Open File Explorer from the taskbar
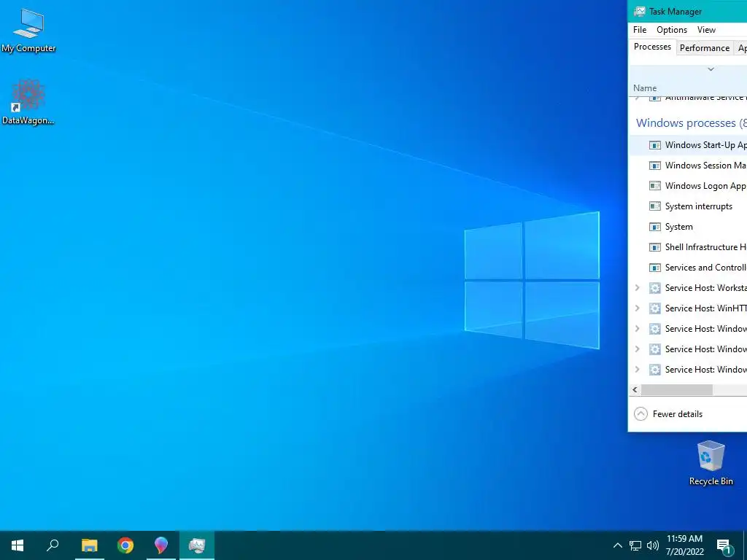The height and width of the screenshot is (560, 747). coord(89,545)
